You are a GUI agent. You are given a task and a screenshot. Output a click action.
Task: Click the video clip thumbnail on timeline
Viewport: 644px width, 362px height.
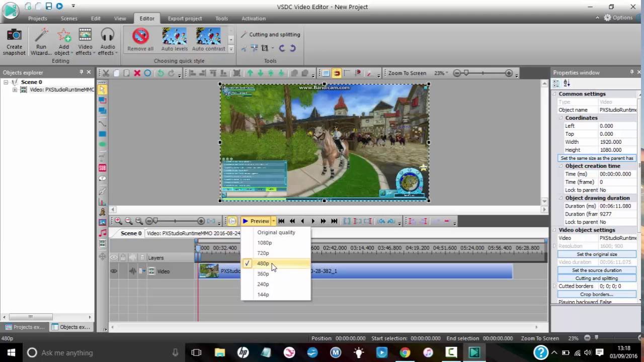(209, 271)
